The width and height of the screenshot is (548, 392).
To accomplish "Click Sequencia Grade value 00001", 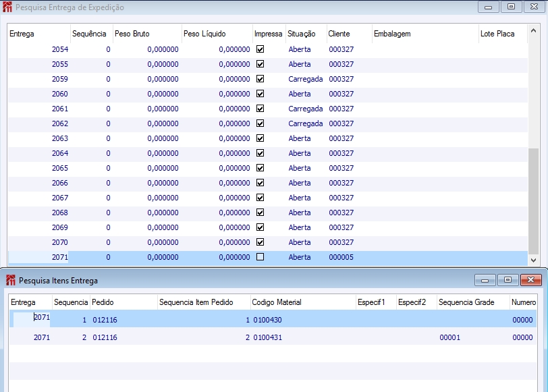I will point(449,337).
